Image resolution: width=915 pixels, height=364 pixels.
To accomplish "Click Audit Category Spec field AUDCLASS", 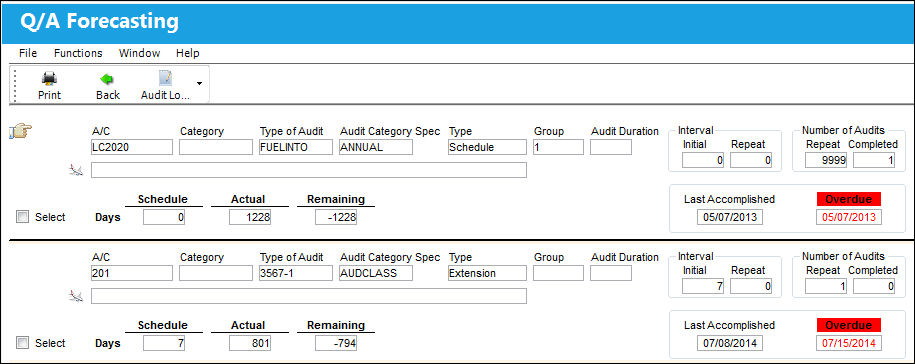I will click(376, 273).
